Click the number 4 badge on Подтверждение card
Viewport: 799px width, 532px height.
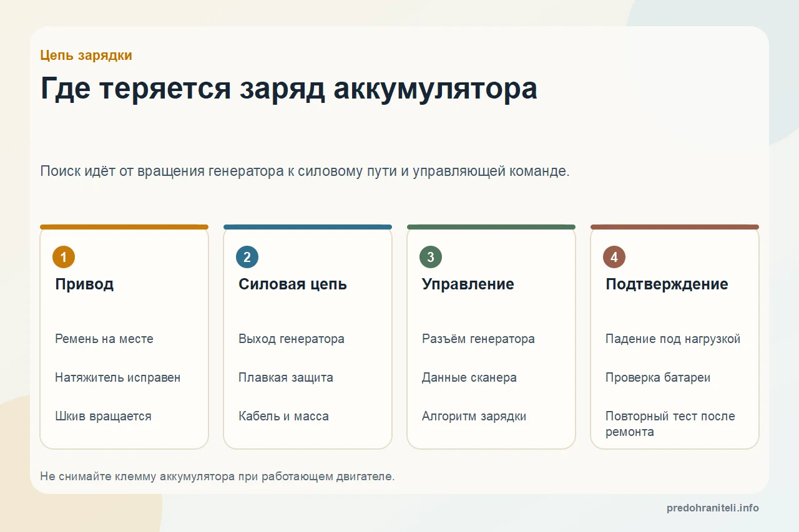(614, 257)
